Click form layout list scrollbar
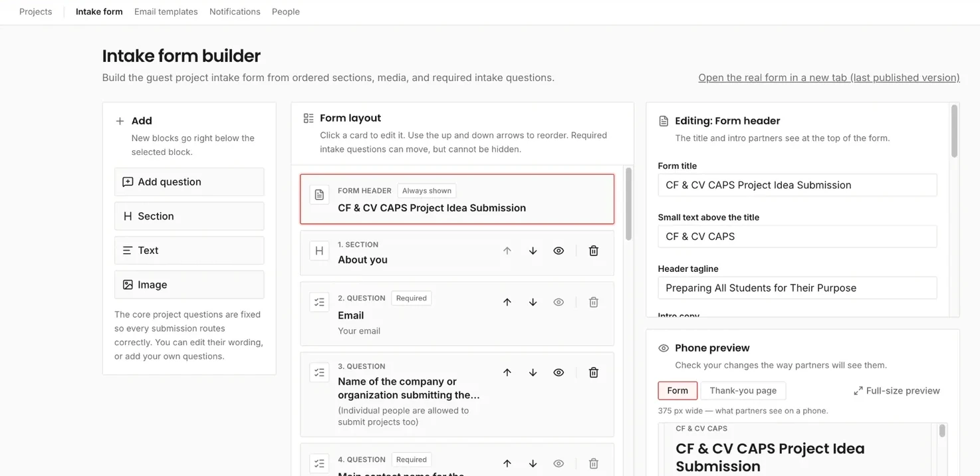The image size is (980, 476). (x=629, y=205)
